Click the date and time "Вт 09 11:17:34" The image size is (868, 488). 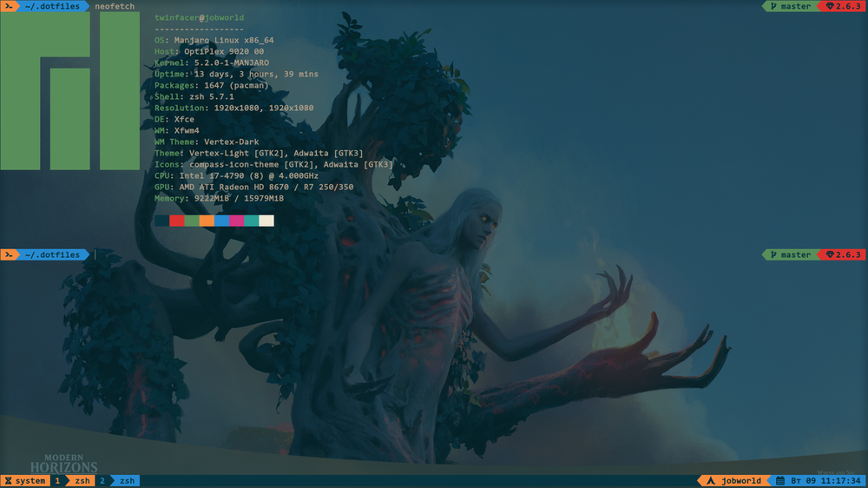[826, 481]
